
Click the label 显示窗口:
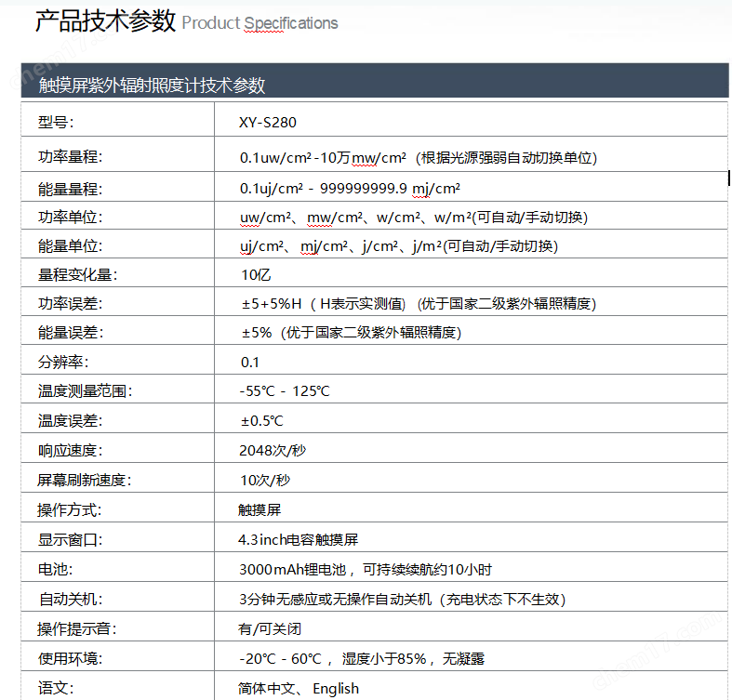[70, 540]
